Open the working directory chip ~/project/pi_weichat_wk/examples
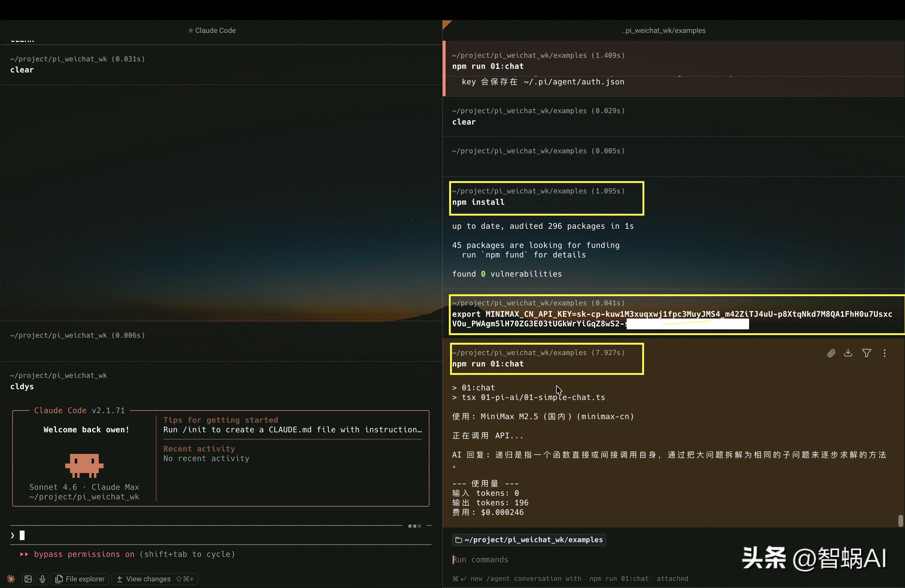The image size is (905, 588). tap(529, 540)
